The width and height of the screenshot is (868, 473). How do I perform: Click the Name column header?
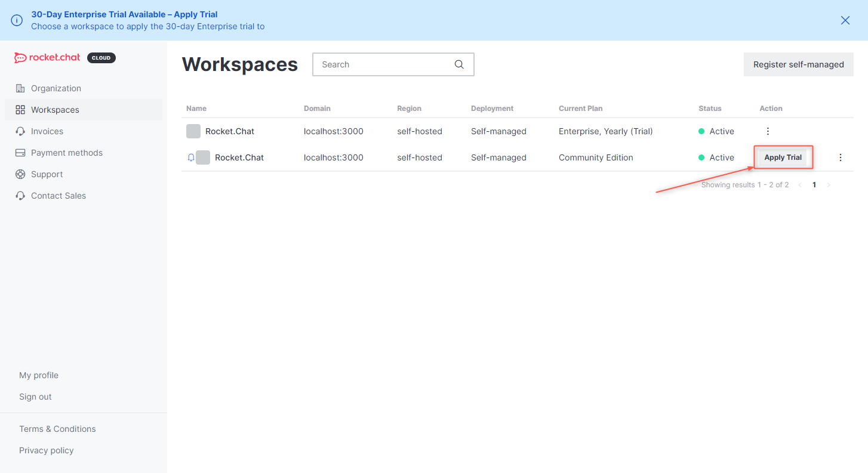pyautogui.click(x=196, y=109)
